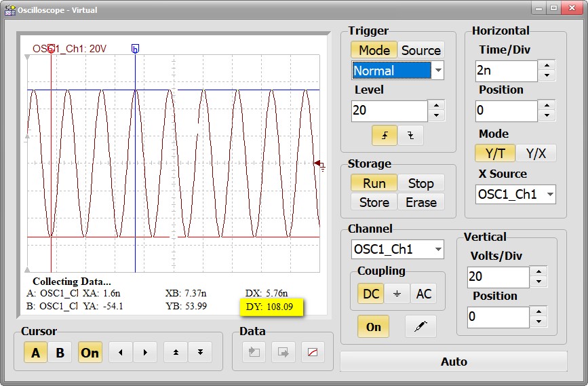Click the ground coupling icon
Viewport: 588px width, 386px height.
397,293
